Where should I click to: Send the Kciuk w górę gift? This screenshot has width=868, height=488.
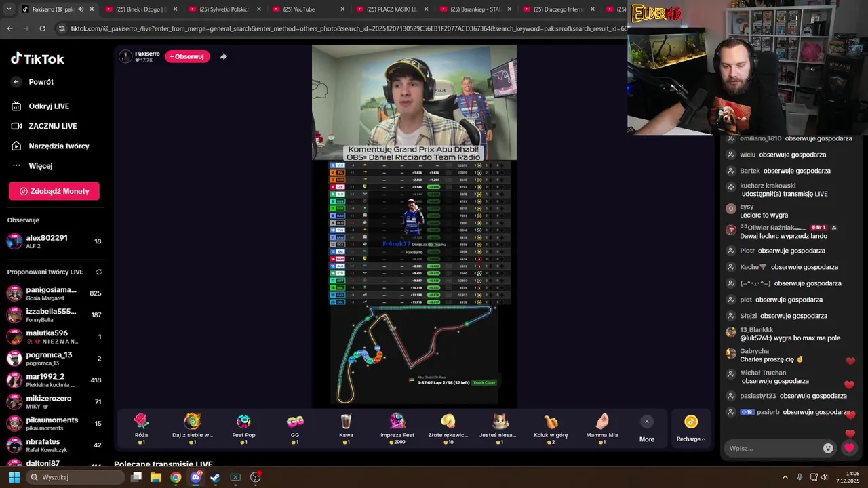click(551, 428)
